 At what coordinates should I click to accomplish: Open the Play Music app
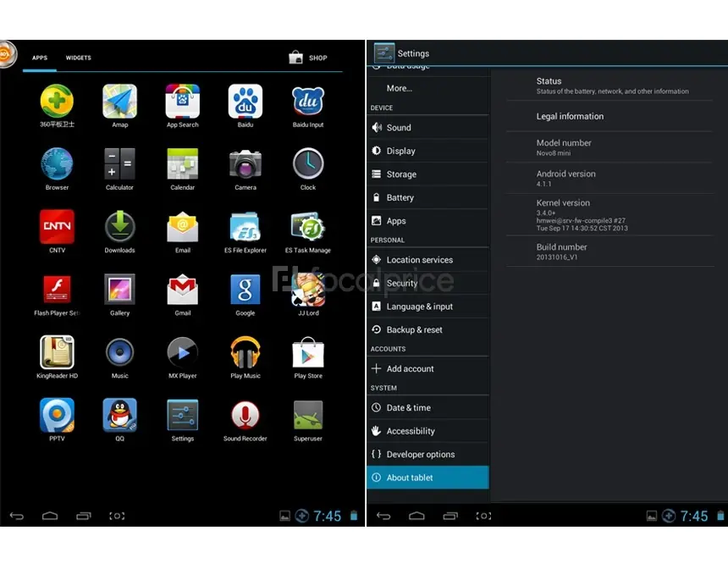click(245, 351)
